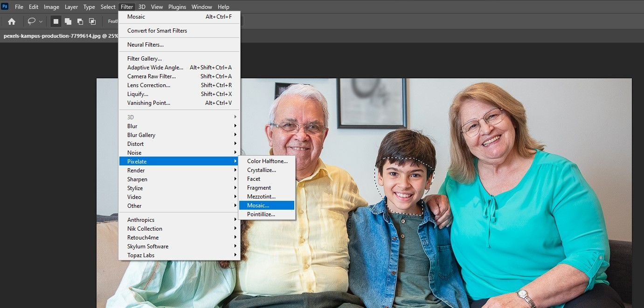Expand the Distort submenu
Viewport: 644px width, 308px height.
click(x=180, y=144)
